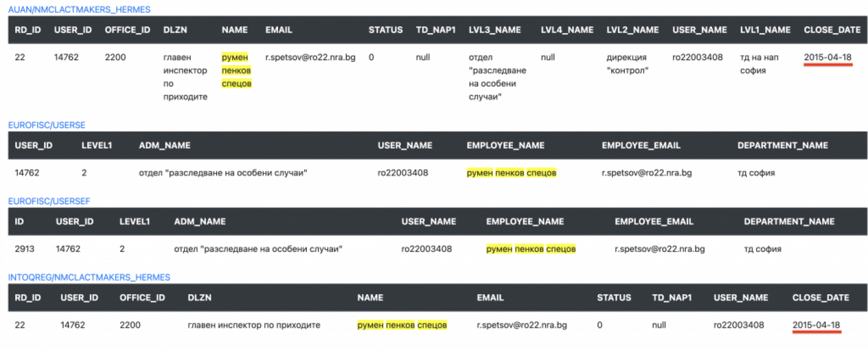Click the EMPLOYEE_EMAIL header in the USERSE table
The height and width of the screenshot is (351, 868).
point(641,146)
